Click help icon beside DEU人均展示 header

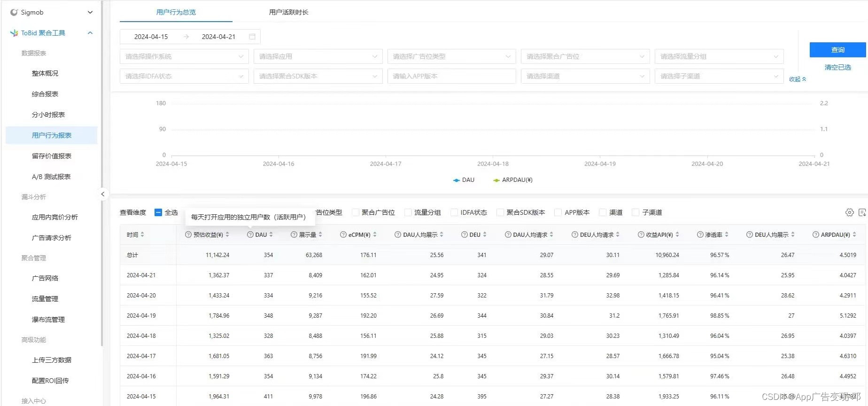tap(750, 234)
